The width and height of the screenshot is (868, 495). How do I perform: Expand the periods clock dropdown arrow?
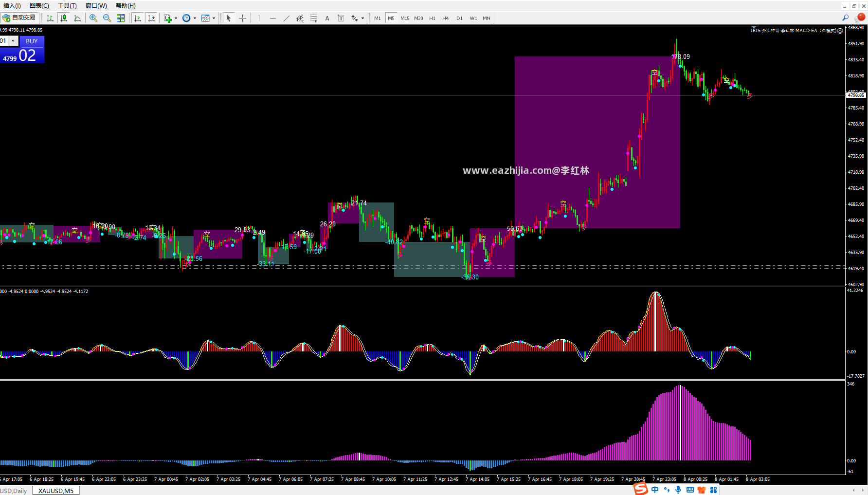coord(195,18)
